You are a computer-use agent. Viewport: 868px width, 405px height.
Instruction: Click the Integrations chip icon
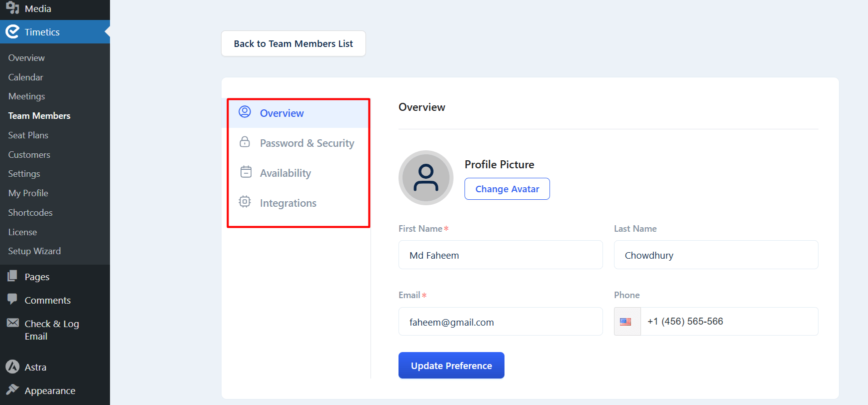point(244,202)
